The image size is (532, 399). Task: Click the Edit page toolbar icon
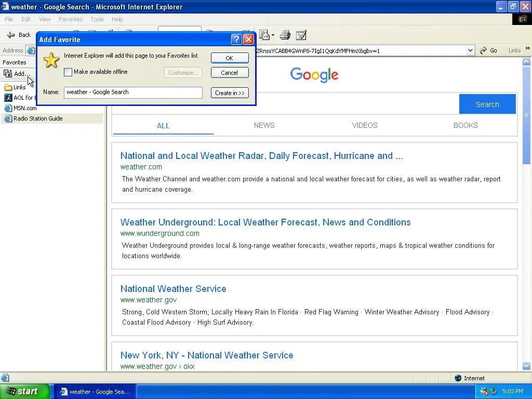(301, 35)
